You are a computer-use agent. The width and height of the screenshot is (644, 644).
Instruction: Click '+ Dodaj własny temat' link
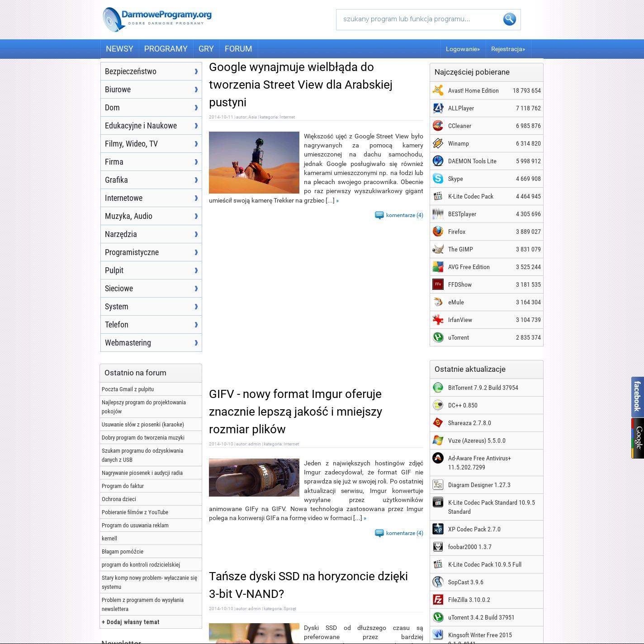tap(131, 622)
